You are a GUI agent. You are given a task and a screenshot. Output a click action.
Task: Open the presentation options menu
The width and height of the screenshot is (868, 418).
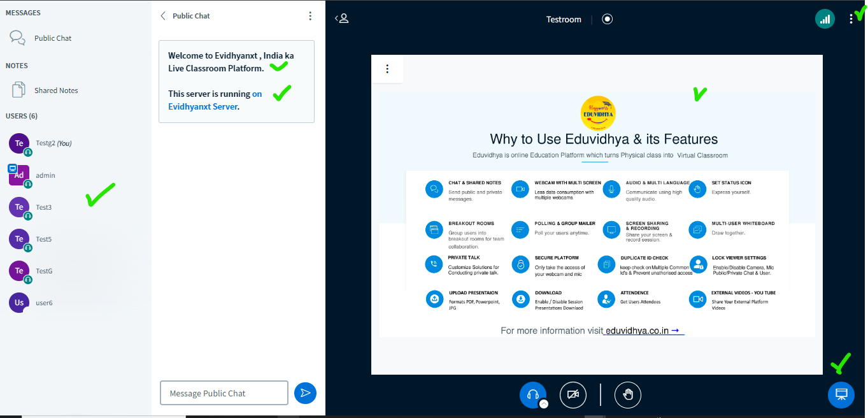click(387, 69)
